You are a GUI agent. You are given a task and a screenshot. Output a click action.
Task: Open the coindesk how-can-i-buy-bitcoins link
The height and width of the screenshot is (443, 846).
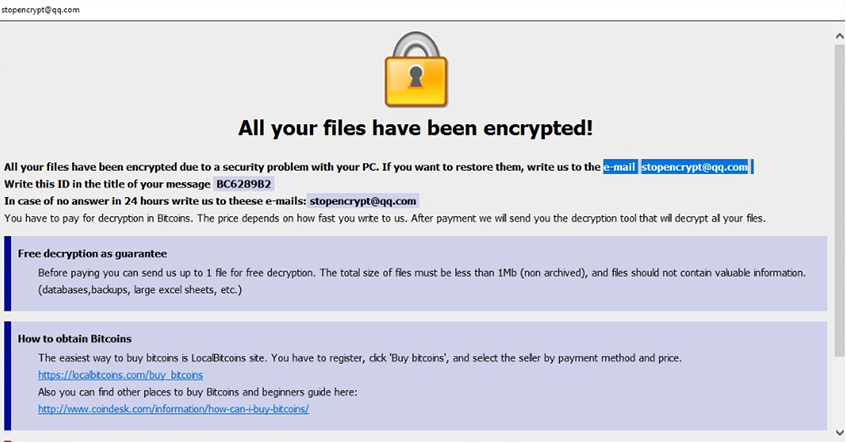tap(173, 409)
